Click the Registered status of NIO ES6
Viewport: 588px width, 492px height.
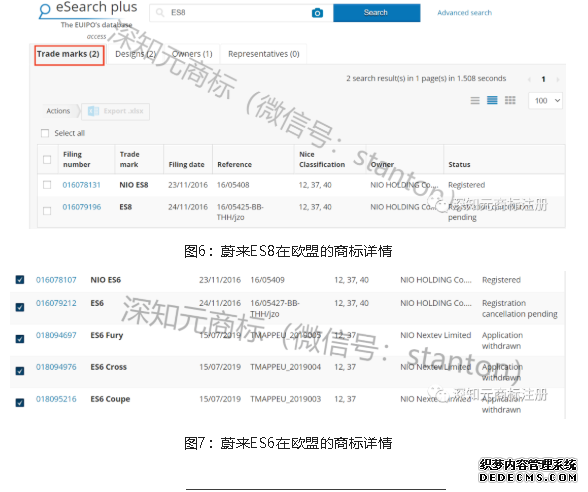click(x=501, y=280)
